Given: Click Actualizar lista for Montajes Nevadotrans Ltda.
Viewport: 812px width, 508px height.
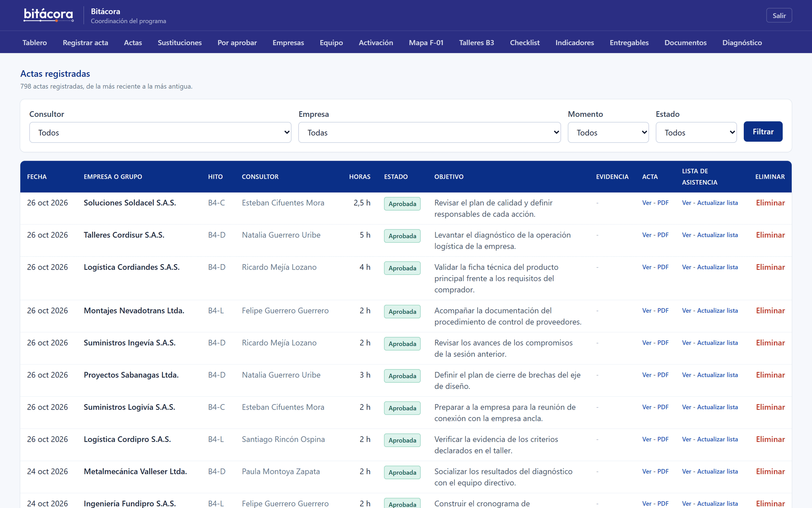Looking at the screenshot, I should (x=717, y=311).
